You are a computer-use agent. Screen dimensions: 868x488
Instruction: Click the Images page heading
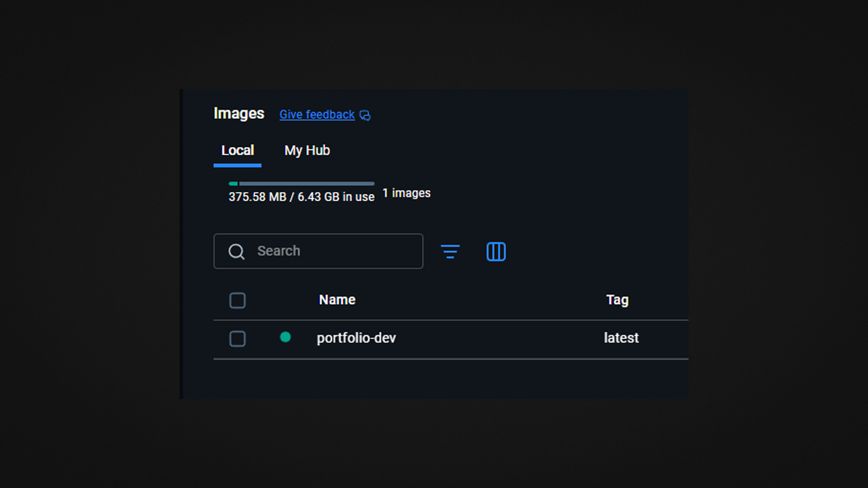click(239, 113)
